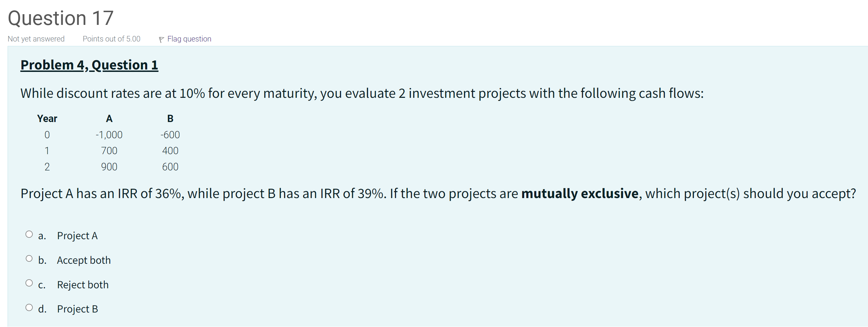Select answer c, Reject both

coord(29,282)
